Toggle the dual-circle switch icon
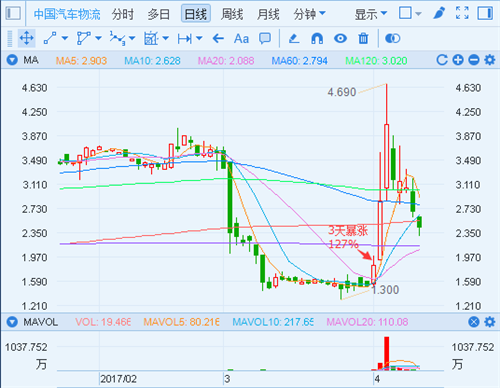Viewport: 500px width, 388px height. (x=392, y=39)
